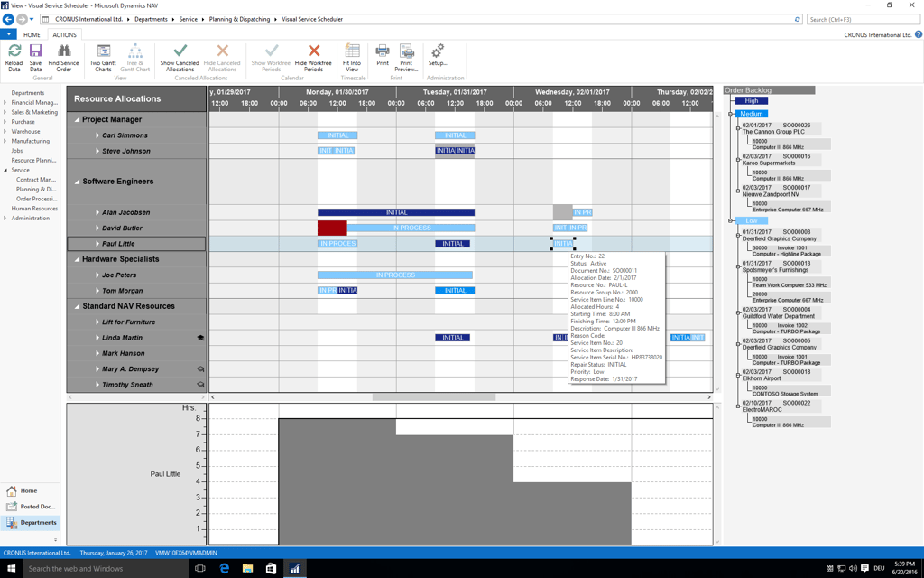Open the Home navigation pane button
Image resolution: width=924 pixels, height=578 pixels.
pos(30,490)
